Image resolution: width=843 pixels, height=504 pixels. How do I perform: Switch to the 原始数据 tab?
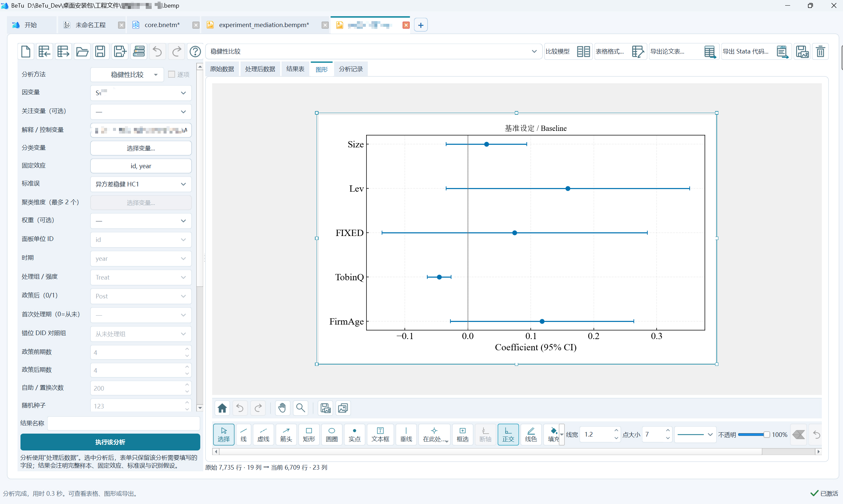pyautogui.click(x=222, y=69)
